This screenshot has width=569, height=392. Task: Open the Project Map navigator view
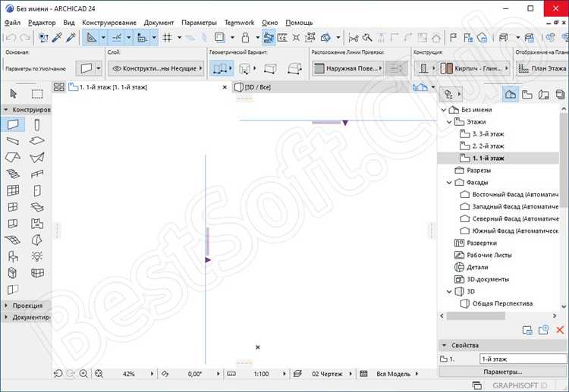point(511,94)
